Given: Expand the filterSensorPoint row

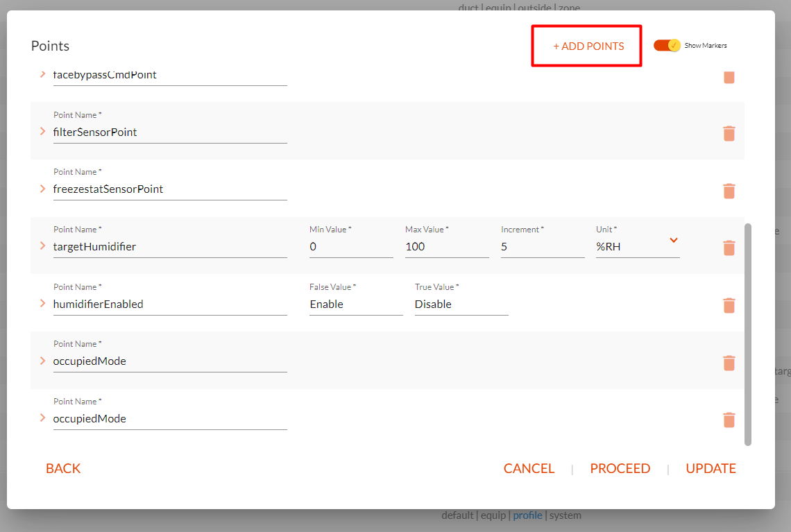Looking at the screenshot, I should coord(43,131).
